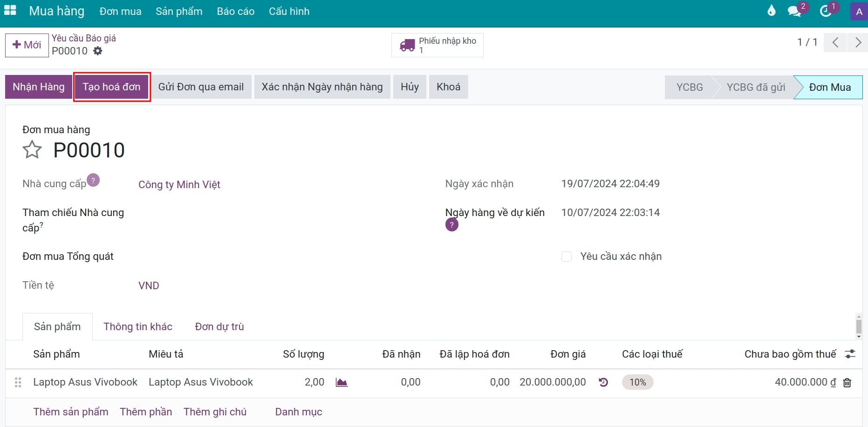The height and width of the screenshot is (427, 868).
Task: Click Danh mục link
Action: click(299, 412)
